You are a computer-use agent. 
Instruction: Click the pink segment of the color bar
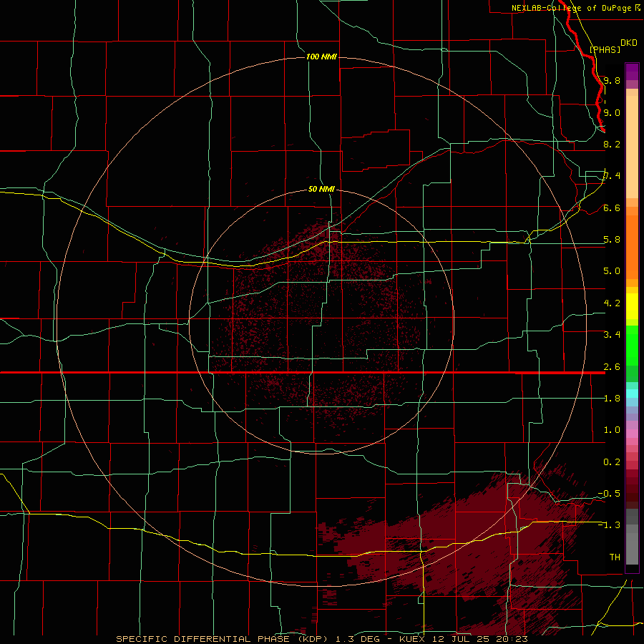(x=632, y=434)
